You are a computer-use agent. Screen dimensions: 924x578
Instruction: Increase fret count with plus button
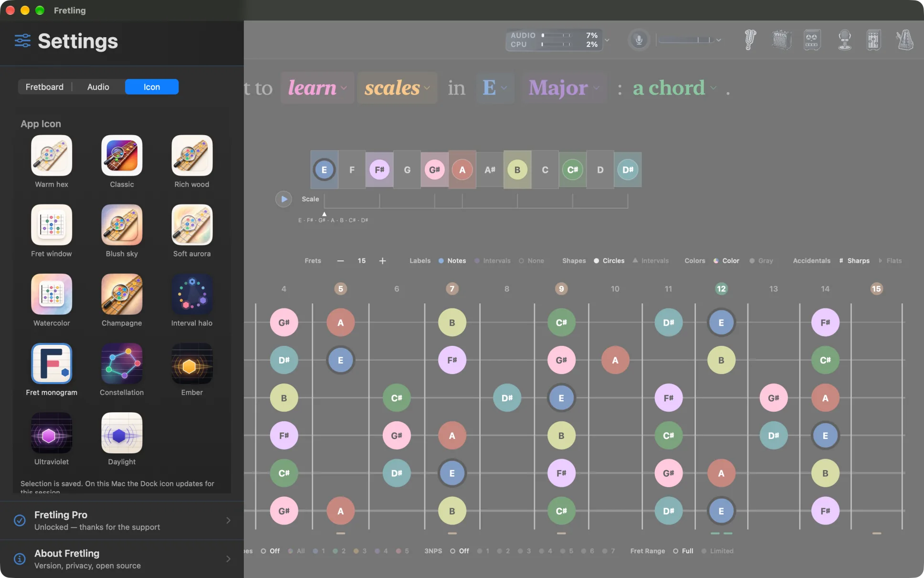[x=382, y=261]
